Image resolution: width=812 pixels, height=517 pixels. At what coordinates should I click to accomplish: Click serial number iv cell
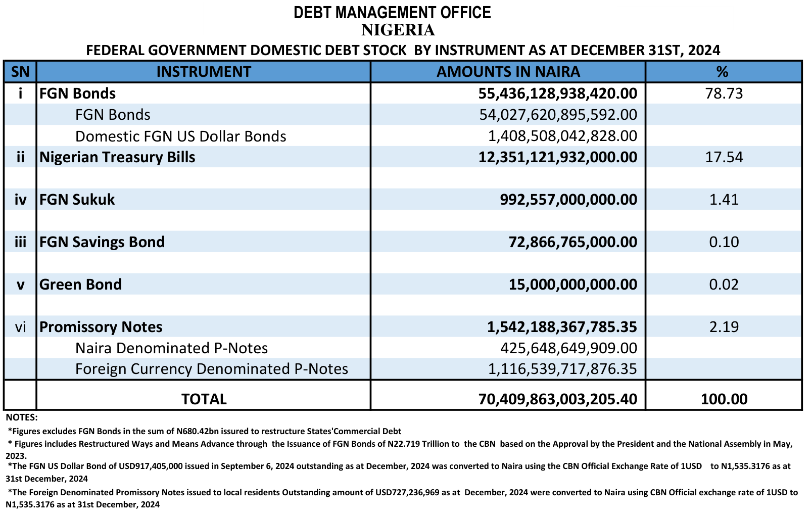(x=20, y=200)
